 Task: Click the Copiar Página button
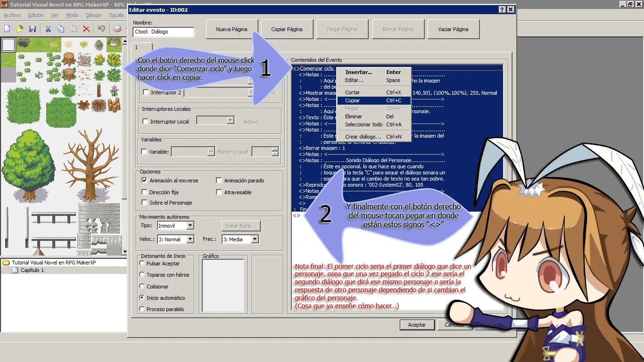click(287, 29)
